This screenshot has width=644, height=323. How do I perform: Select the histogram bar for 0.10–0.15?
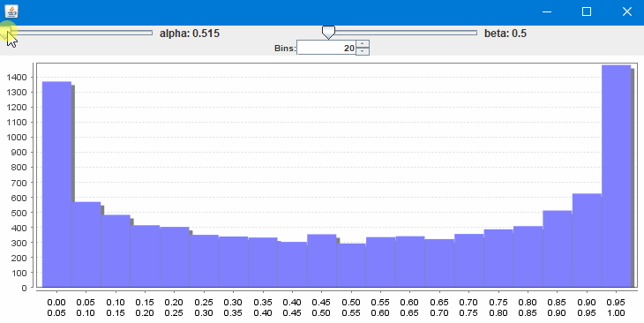pyautogui.click(x=116, y=251)
